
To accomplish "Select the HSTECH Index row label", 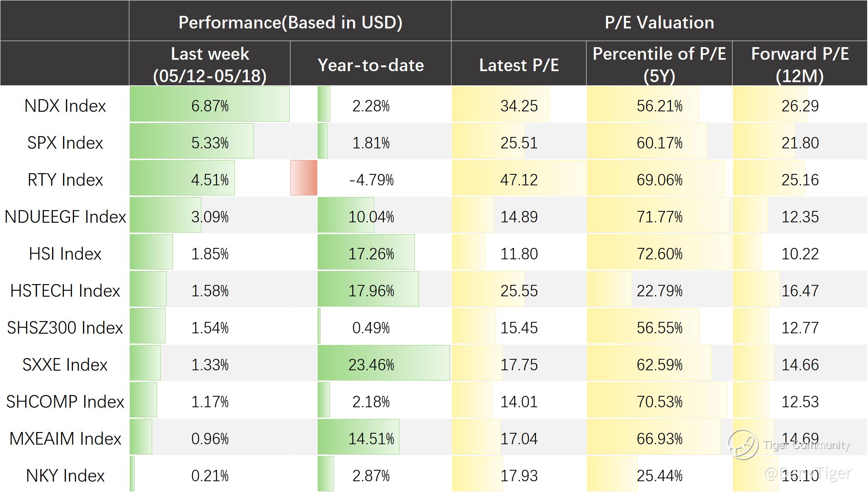I will pyautogui.click(x=65, y=291).
